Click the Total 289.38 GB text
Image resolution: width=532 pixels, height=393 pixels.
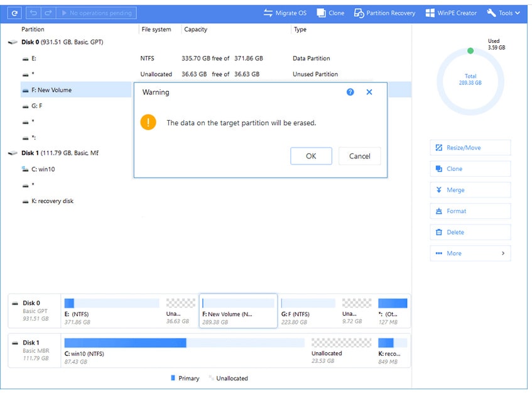(470, 79)
